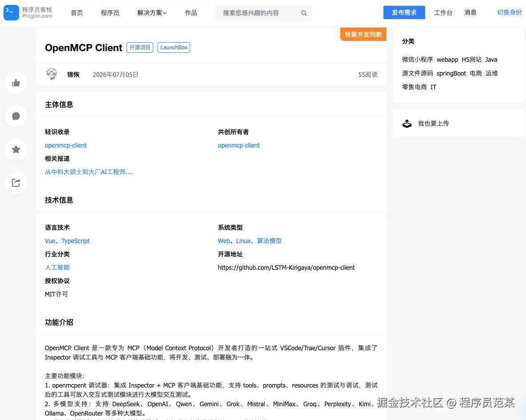Click the 开源项目 tag
526x420 pixels.
[x=140, y=48]
